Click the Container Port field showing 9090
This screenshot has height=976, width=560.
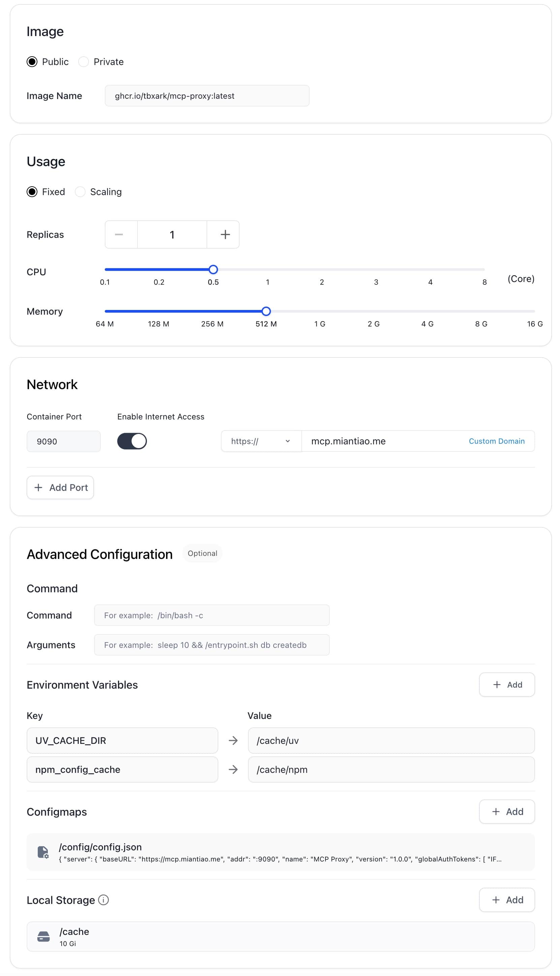coord(63,441)
